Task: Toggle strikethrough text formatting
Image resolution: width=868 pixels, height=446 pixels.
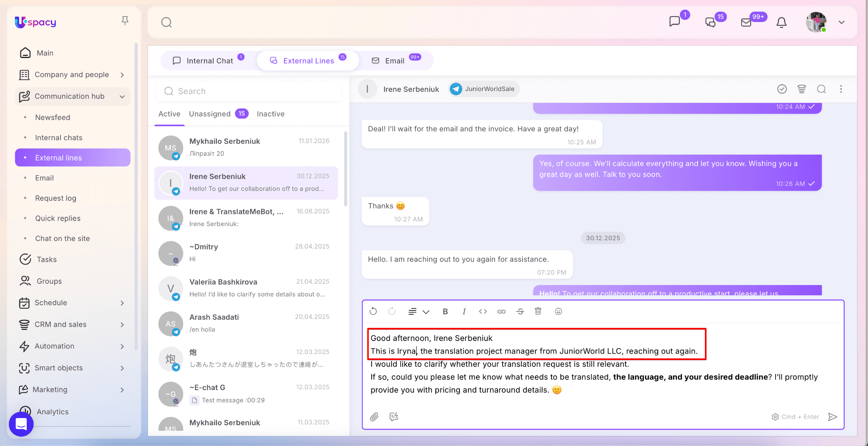Action: tap(520, 311)
